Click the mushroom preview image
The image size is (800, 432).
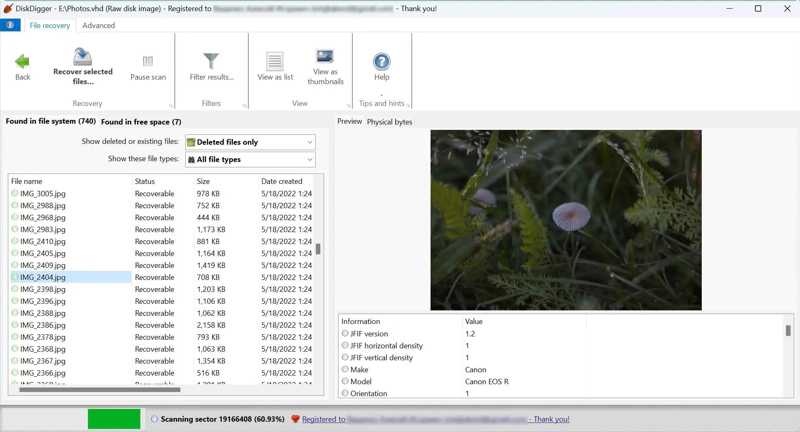click(x=565, y=220)
